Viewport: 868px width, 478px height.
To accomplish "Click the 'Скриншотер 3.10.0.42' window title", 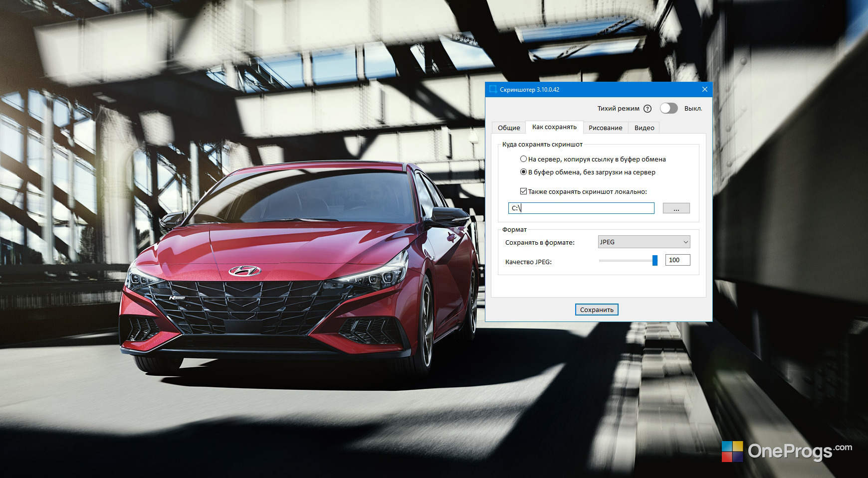I will pyautogui.click(x=529, y=90).
